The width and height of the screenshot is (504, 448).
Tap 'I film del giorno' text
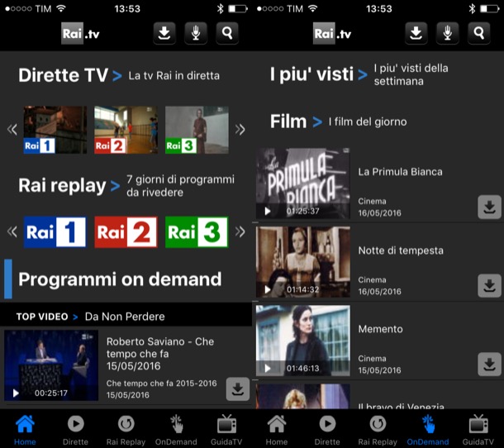pyautogui.click(x=368, y=122)
